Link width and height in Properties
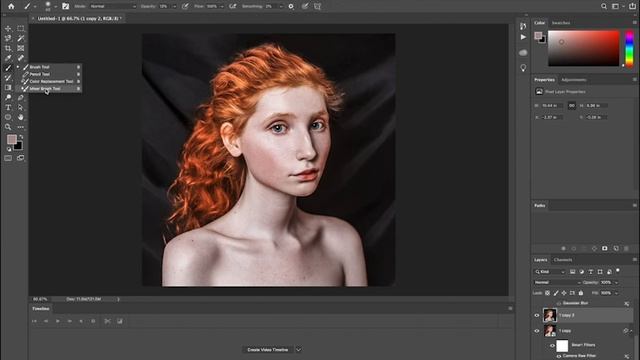This screenshot has width=640, height=360. click(571, 106)
